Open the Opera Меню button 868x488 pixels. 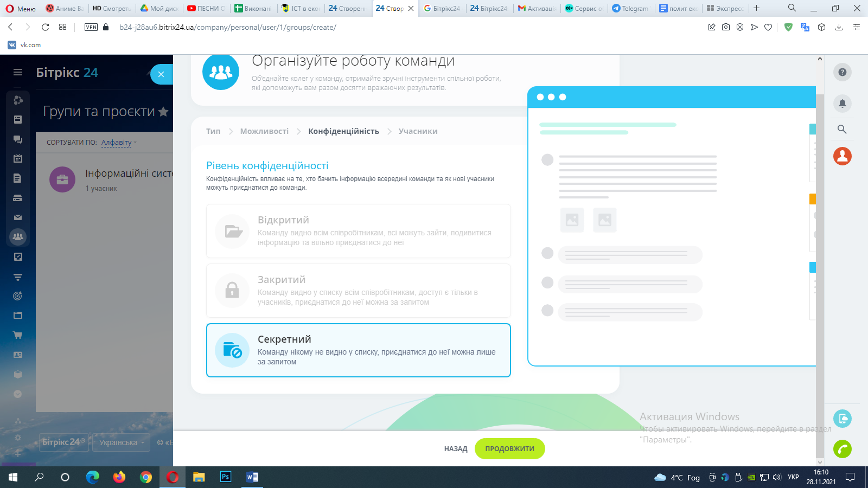[21, 8]
